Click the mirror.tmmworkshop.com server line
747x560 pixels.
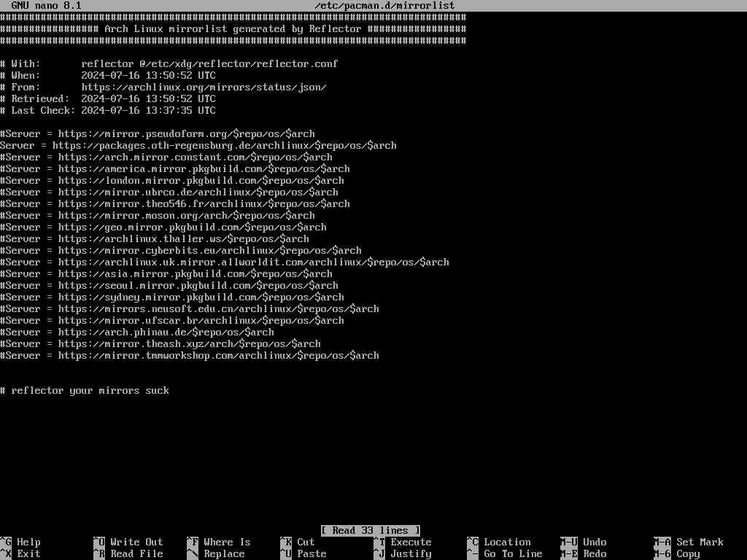(x=190, y=355)
